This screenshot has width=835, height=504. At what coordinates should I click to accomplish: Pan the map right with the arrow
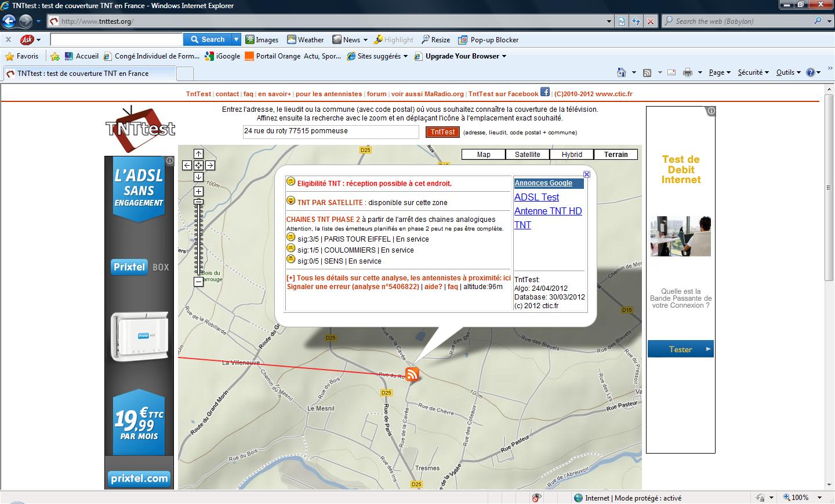pyautogui.click(x=210, y=165)
